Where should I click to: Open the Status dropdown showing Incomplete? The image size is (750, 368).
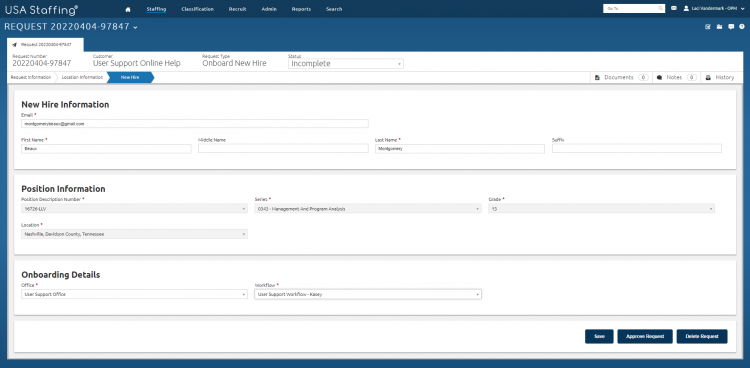point(346,64)
